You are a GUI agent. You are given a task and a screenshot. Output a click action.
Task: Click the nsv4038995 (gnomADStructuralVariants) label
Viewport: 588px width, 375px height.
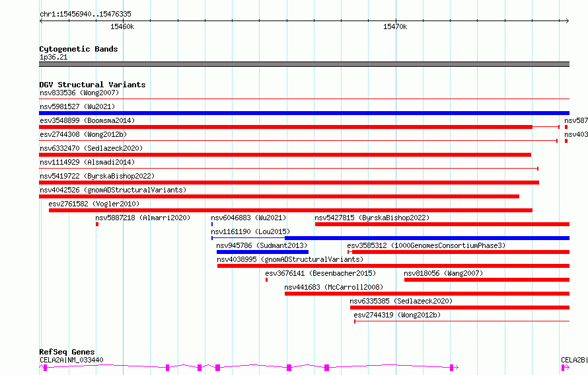[290, 259]
